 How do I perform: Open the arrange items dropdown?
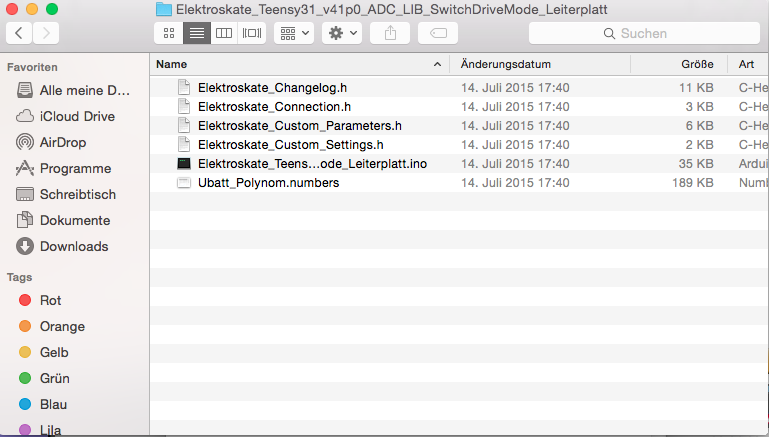[x=294, y=33]
